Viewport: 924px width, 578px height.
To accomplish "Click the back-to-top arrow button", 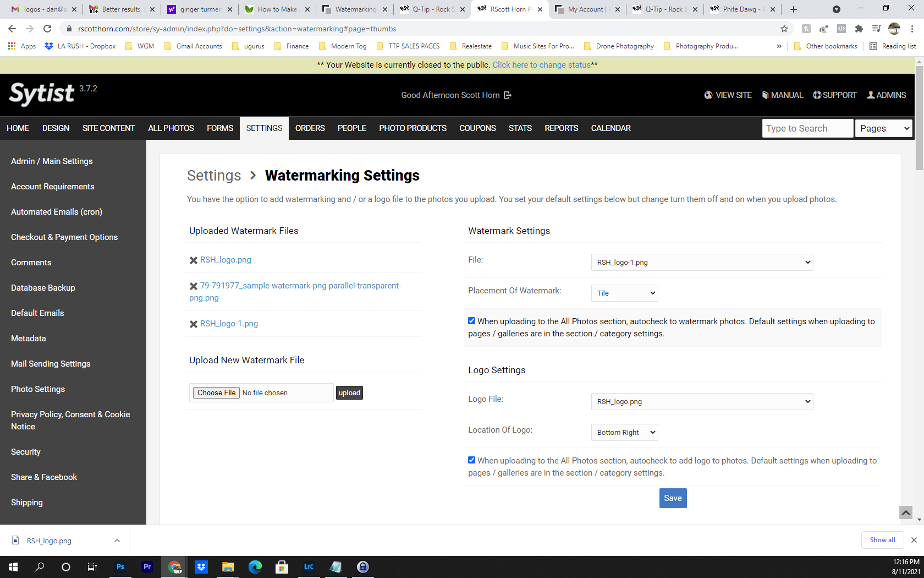I will 906,512.
